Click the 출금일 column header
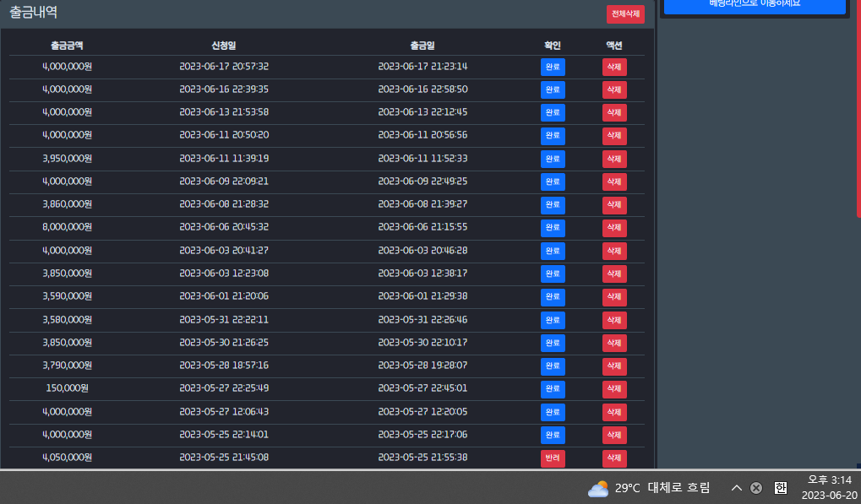The height and width of the screenshot is (504, 861). [422, 46]
